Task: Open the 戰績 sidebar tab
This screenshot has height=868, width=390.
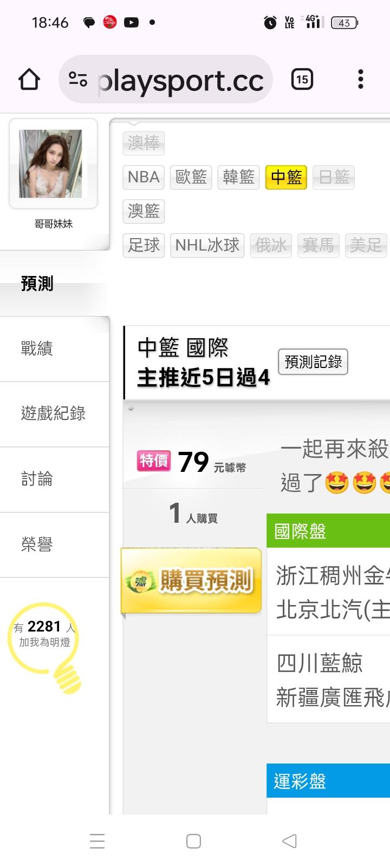Action: (x=54, y=349)
